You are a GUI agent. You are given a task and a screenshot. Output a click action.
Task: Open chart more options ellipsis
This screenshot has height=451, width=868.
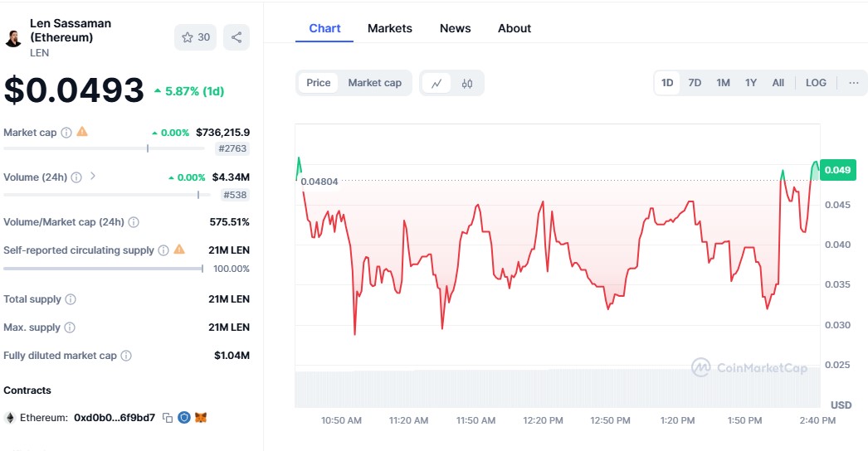[x=854, y=83]
